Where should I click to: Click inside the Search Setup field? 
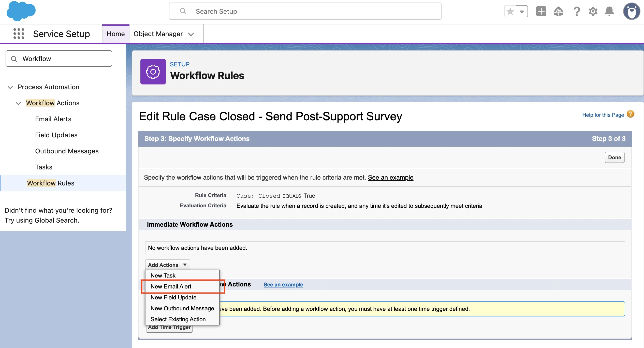coord(305,11)
